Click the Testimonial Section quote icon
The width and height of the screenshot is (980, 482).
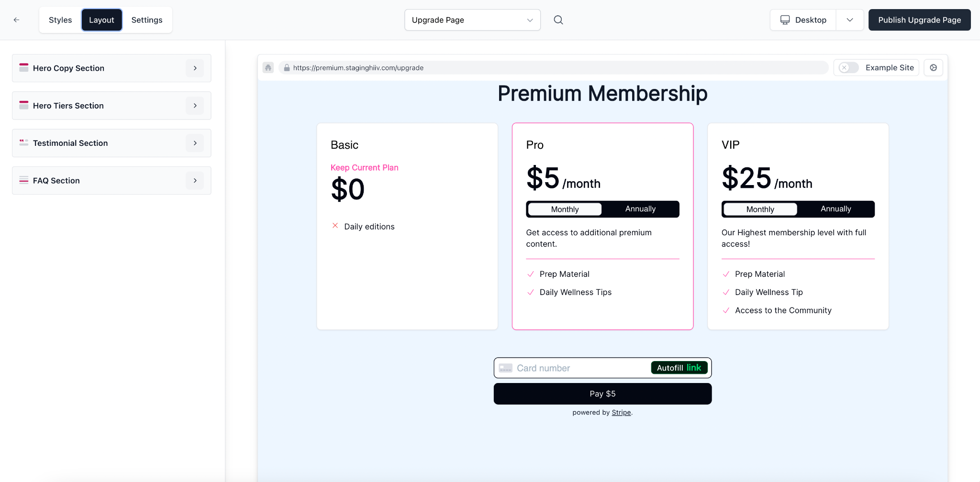point(24,143)
